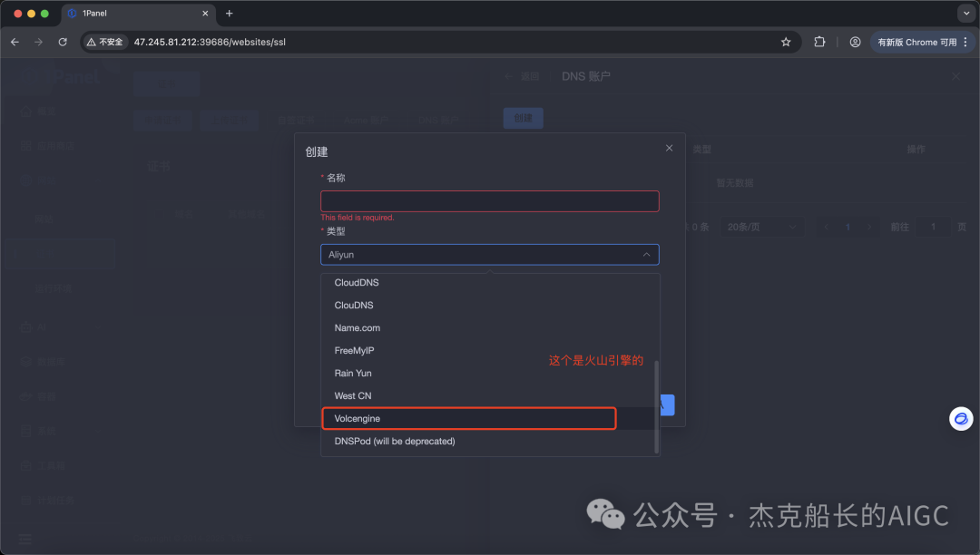Click 返回 in the DNS 账户 drawer
980x555 pixels.
[x=523, y=76]
